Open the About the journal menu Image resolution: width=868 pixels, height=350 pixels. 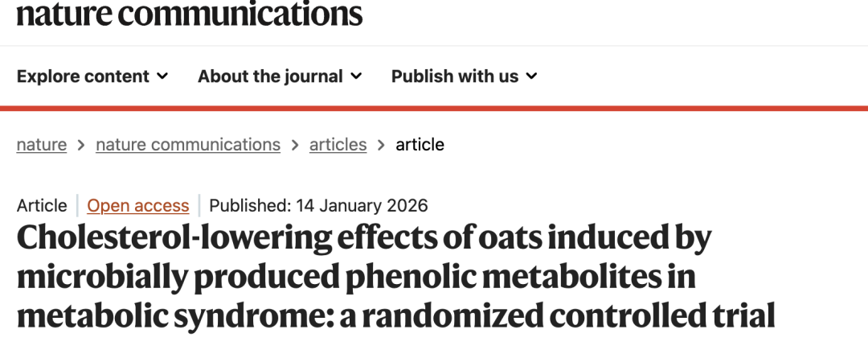tap(270, 76)
